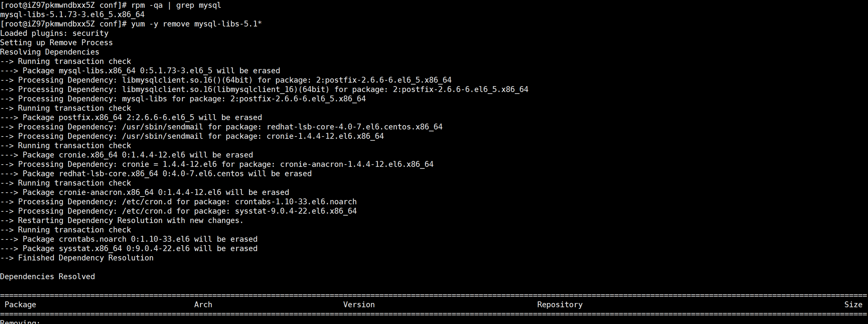
Task: Click 'libmysqlclient.so.16(libmysqlclient_16)(64bit)' dependency text
Action: coord(225,90)
